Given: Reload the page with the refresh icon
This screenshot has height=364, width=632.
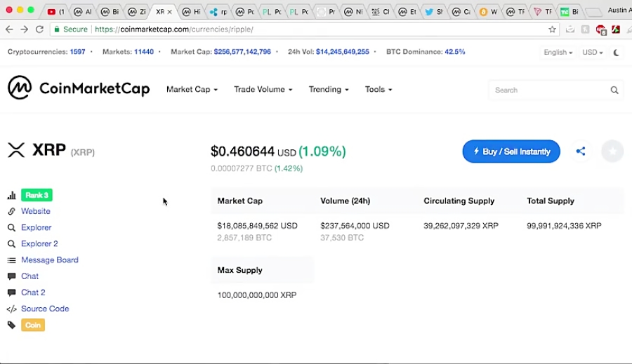Looking at the screenshot, I should point(39,29).
